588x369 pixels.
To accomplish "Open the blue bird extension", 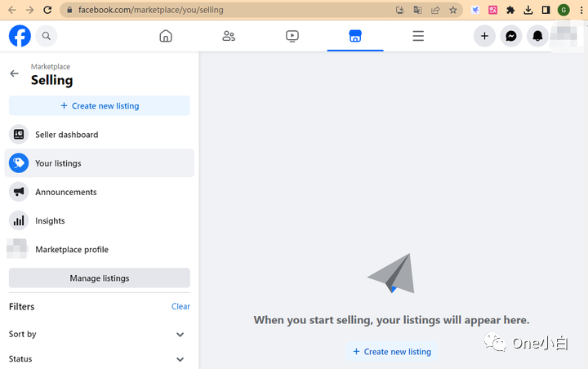I will 475,10.
